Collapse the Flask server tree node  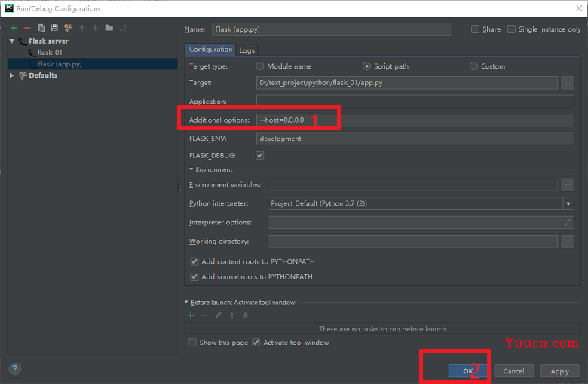(12, 41)
